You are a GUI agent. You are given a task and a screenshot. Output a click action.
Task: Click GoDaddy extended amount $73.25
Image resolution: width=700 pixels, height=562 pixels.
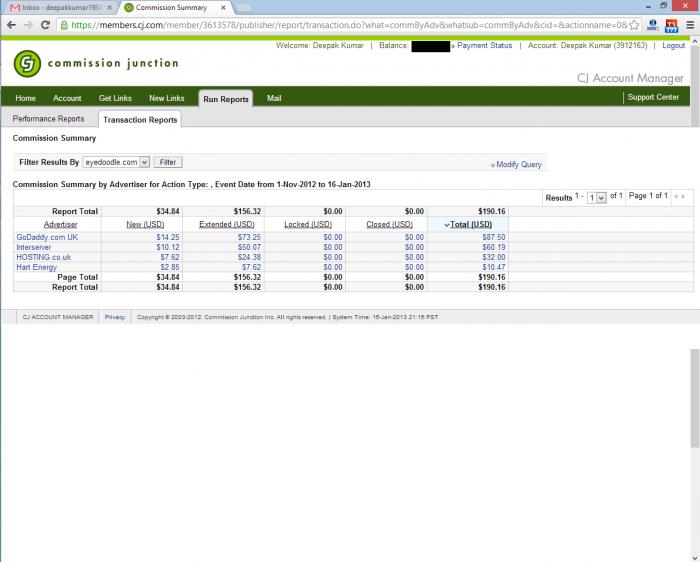249,237
